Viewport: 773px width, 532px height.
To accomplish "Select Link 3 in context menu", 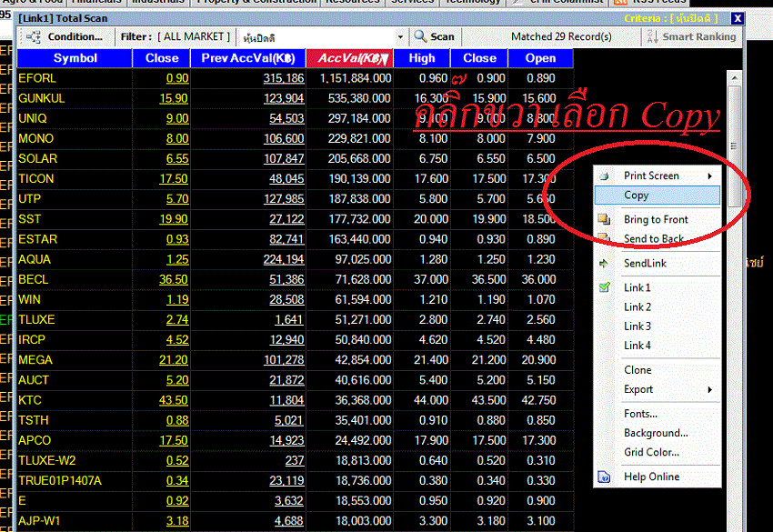I will pos(637,326).
